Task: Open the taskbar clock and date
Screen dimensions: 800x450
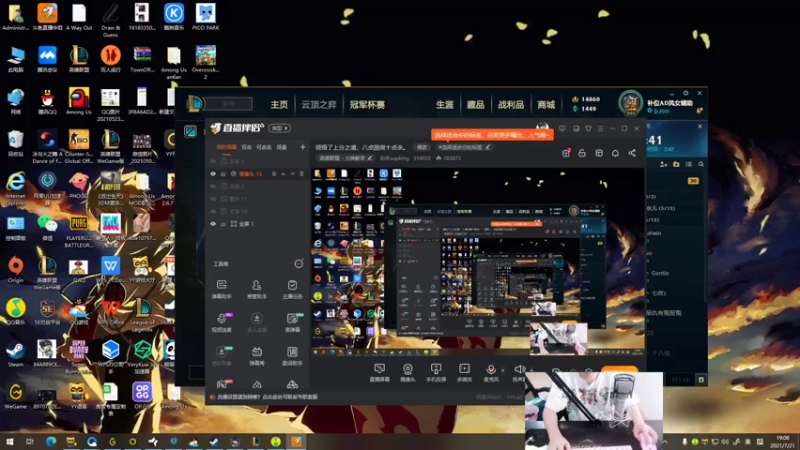Action: [782, 441]
